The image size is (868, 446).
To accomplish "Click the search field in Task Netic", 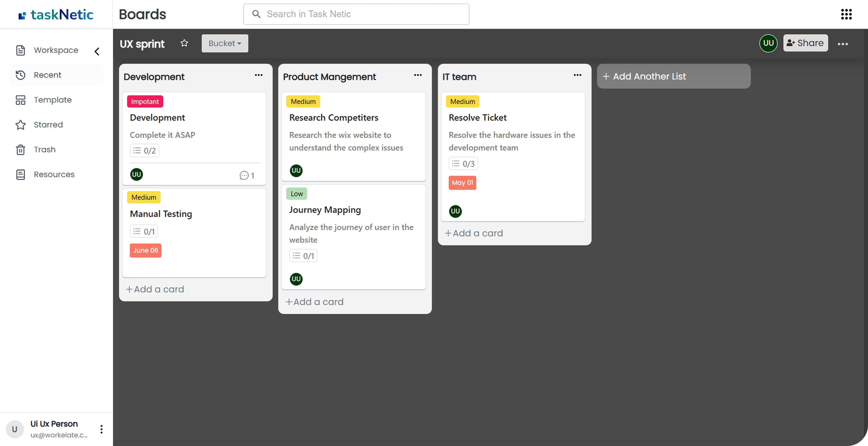I will tap(356, 14).
